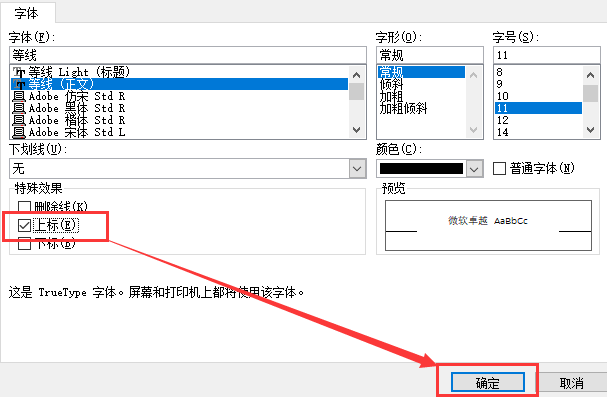Select 加粗 font style

coord(391,96)
